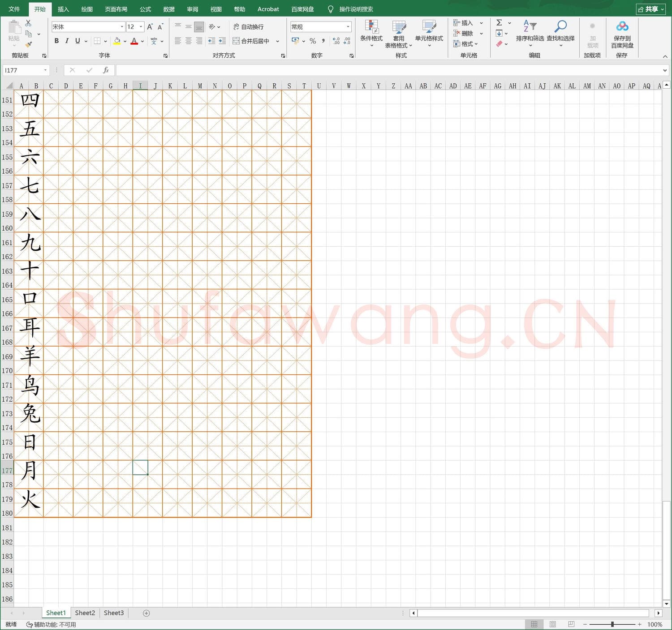The width and height of the screenshot is (672, 630).
Task: Open font color dropdown arrow
Action: tap(142, 41)
